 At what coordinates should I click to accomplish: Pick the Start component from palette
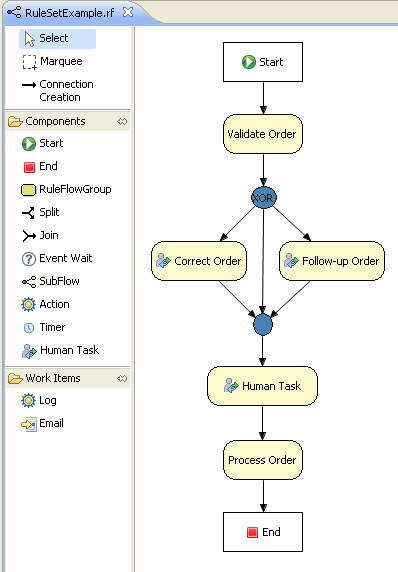coord(42,143)
